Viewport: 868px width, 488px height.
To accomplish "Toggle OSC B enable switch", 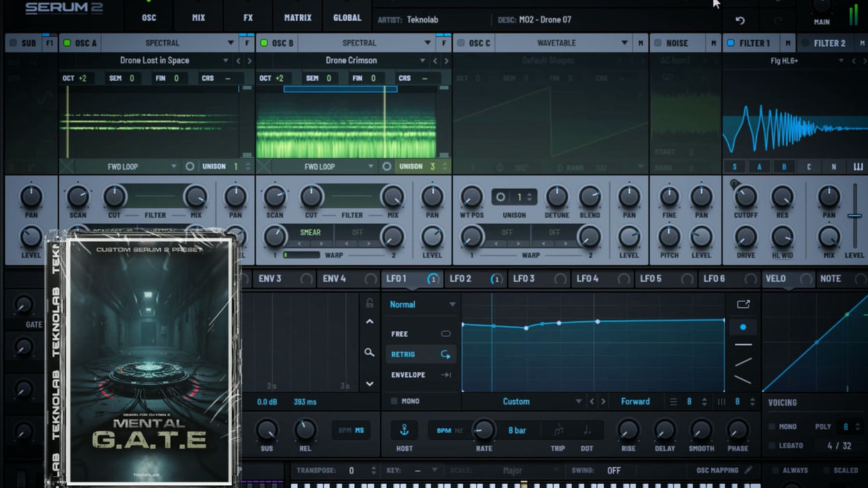I will [x=264, y=43].
